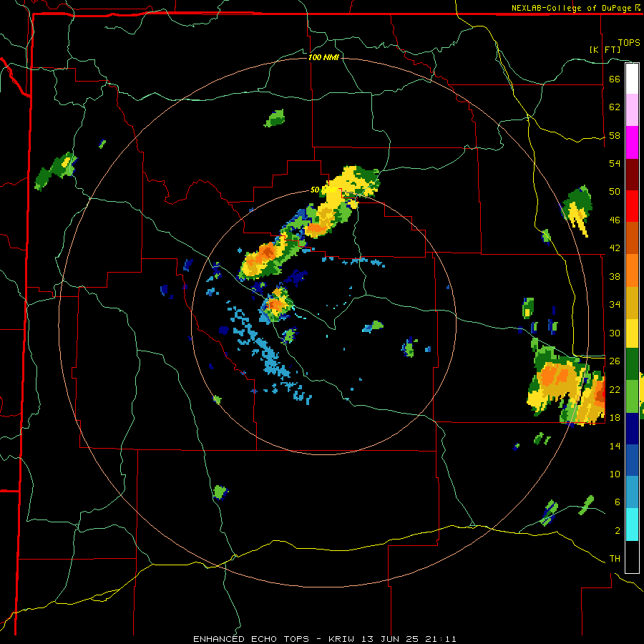644x644 pixels.
Task: Click ENHANCED ECHO TOPS in the caption
Action: click(250, 639)
